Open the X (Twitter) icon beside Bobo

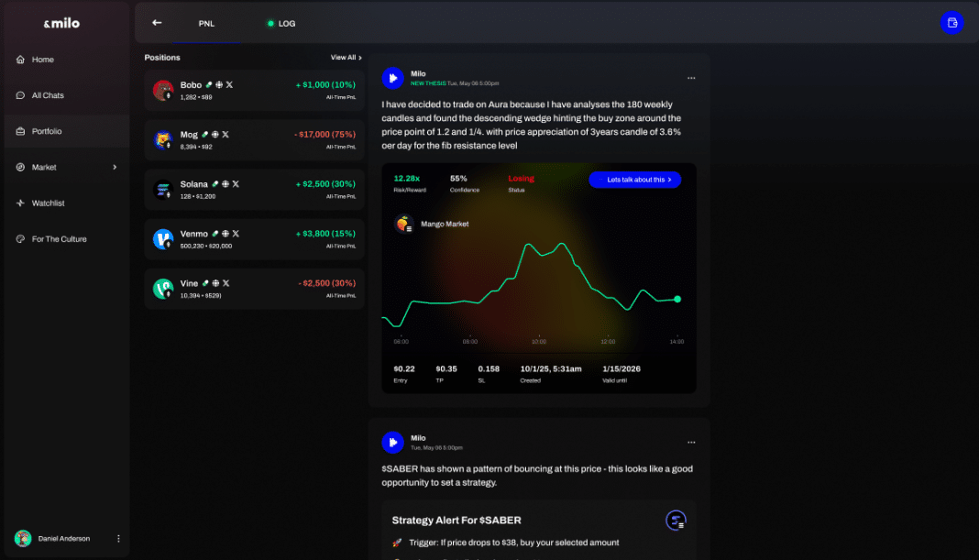coord(229,85)
